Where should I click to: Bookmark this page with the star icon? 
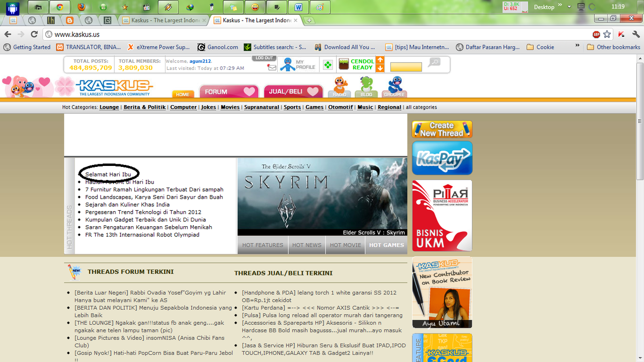pos(607,34)
